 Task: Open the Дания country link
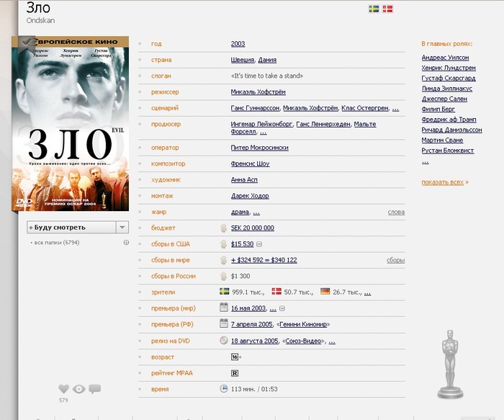tap(267, 60)
